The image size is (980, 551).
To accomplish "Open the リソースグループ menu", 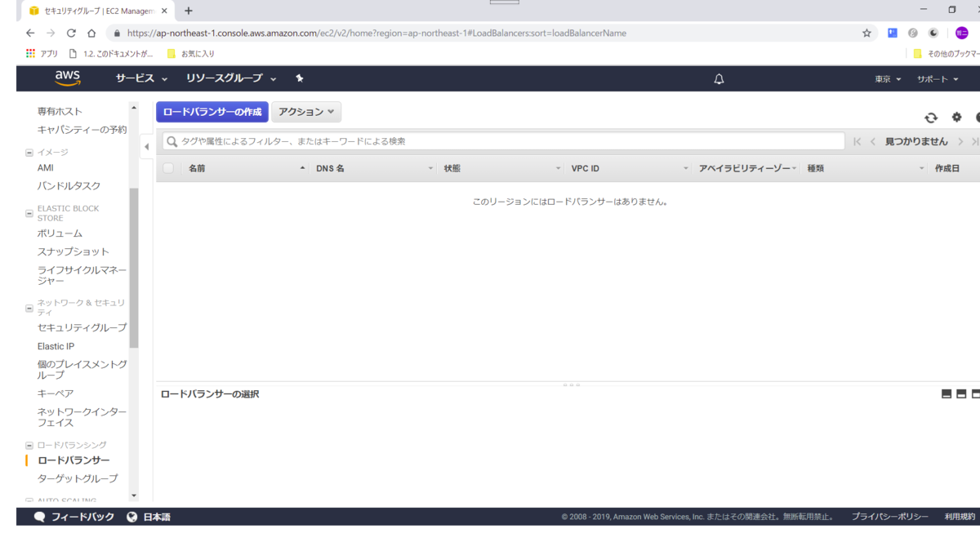I will [x=225, y=78].
